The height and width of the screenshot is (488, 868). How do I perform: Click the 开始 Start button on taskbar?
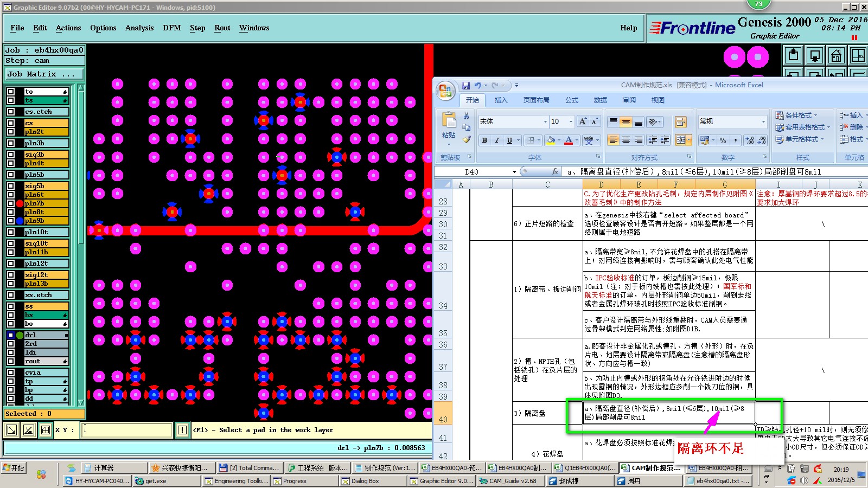tap(14, 468)
